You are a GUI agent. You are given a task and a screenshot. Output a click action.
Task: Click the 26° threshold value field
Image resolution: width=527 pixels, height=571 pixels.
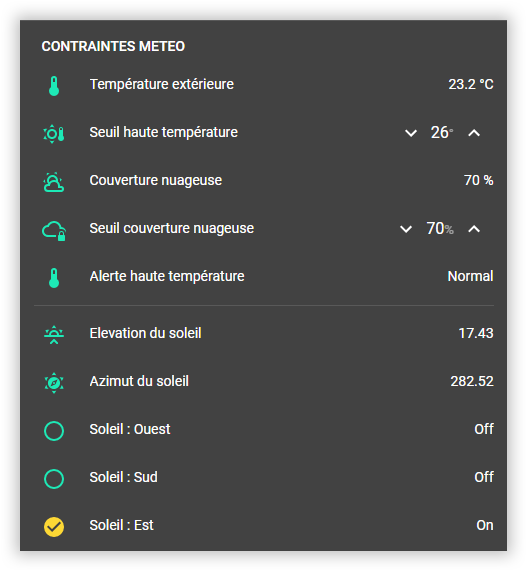click(442, 132)
